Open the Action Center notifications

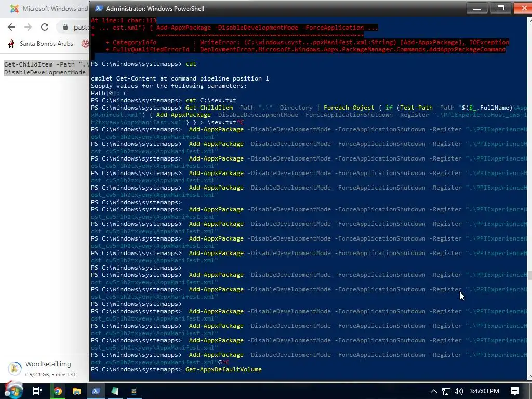pos(515,391)
